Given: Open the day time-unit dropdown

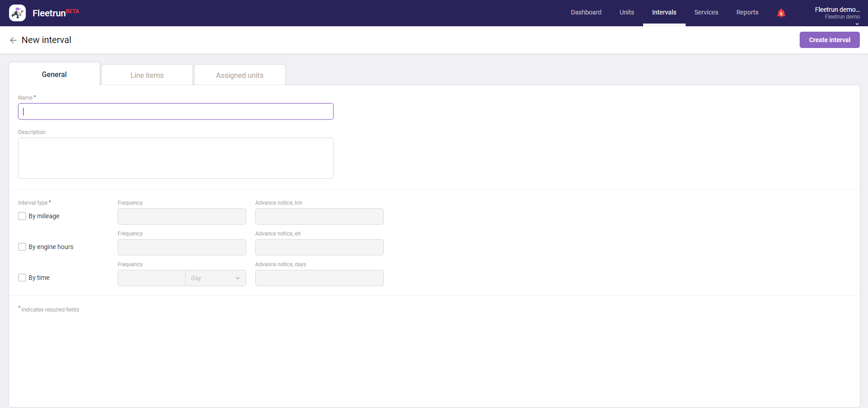Looking at the screenshot, I should pos(215,278).
